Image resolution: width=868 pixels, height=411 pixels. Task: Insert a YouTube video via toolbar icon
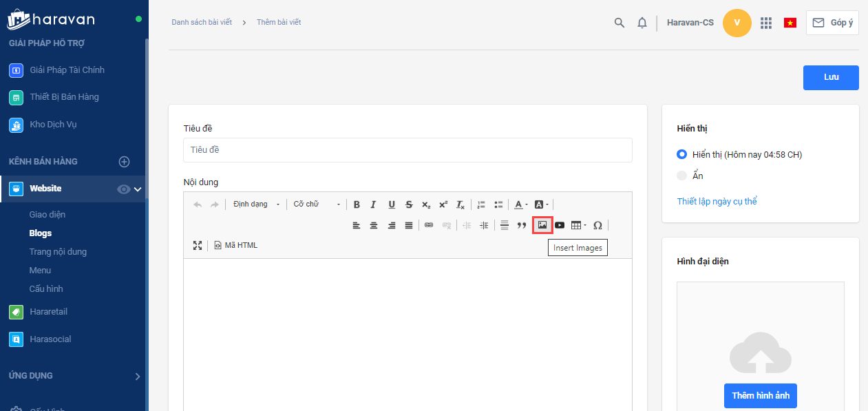(560, 225)
